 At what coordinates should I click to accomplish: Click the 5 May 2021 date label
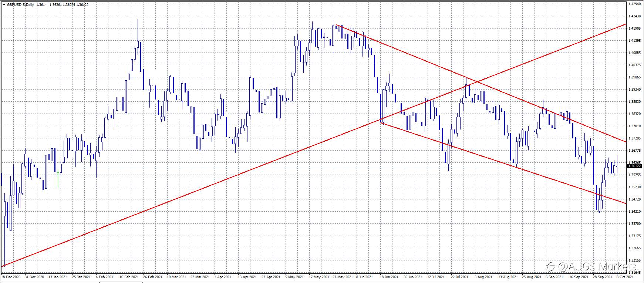click(x=294, y=276)
